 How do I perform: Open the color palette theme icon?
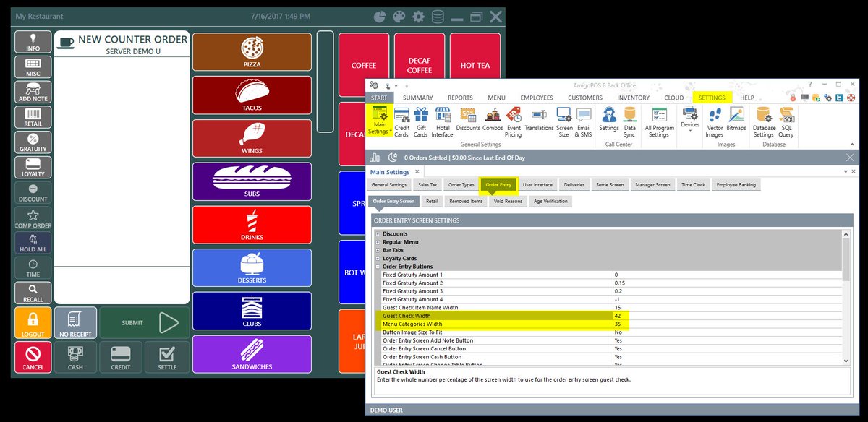[x=399, y=17]
